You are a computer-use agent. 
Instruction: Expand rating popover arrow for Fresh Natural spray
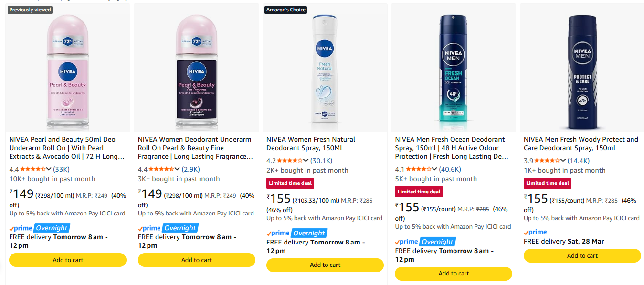[306, 161]
